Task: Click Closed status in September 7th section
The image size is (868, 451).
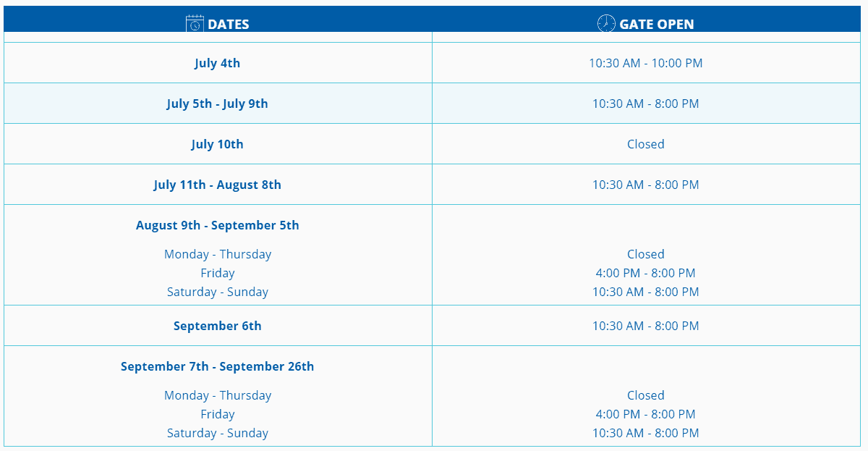Action: [646, 395]
